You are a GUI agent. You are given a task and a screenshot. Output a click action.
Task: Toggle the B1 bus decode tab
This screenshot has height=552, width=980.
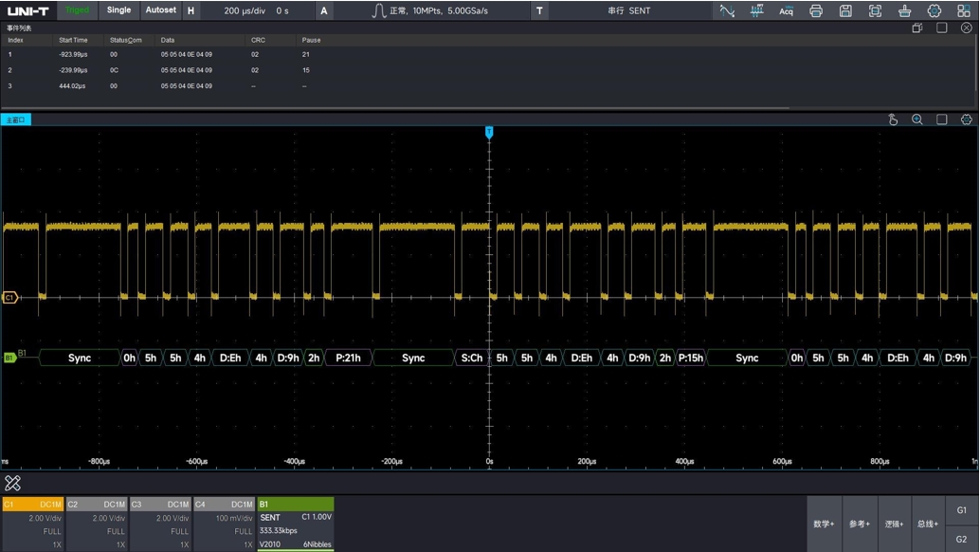coord(296,504)
